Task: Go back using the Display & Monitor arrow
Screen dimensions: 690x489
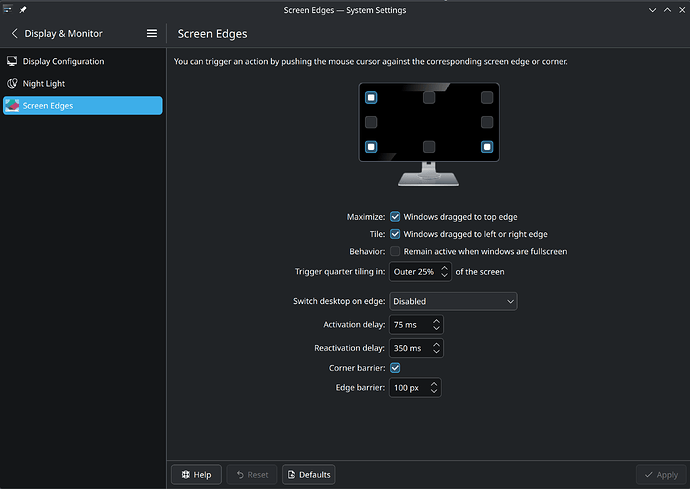Action: pyautogui.click(x=15, y=33)
